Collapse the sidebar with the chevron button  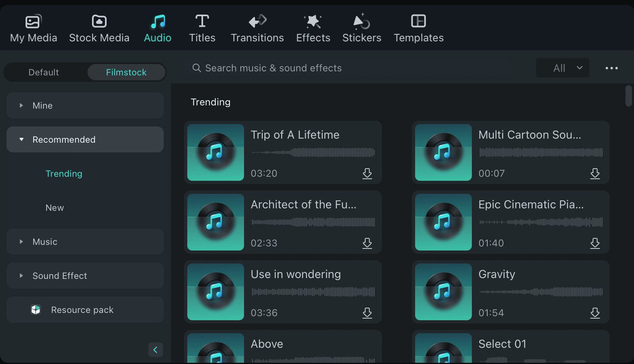coord(156,349)
